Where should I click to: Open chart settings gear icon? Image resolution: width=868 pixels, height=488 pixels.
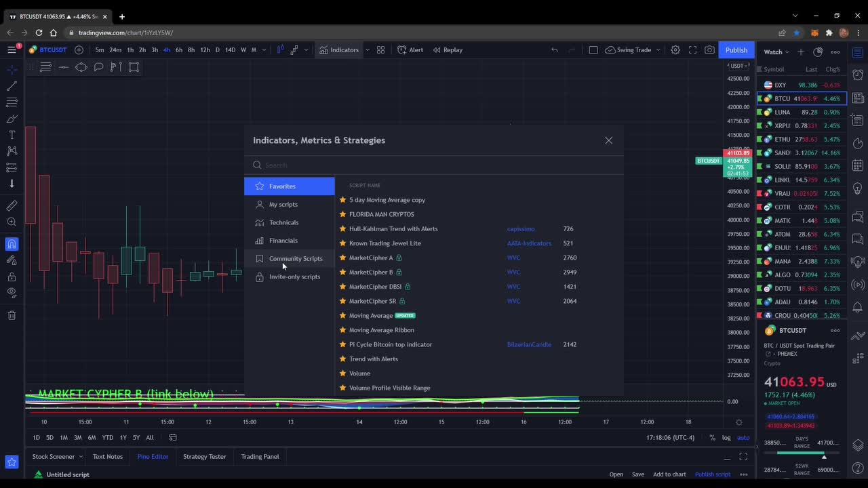675,49
